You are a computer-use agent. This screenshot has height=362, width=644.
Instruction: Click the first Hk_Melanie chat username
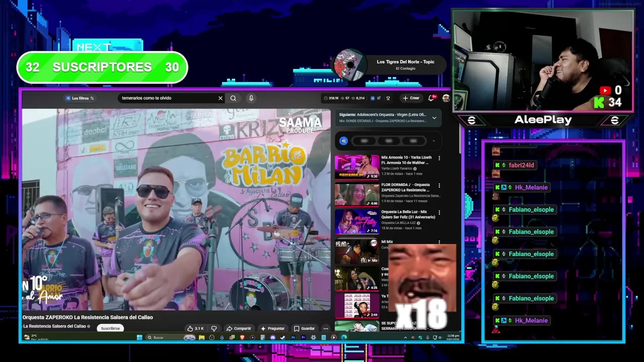531,187
